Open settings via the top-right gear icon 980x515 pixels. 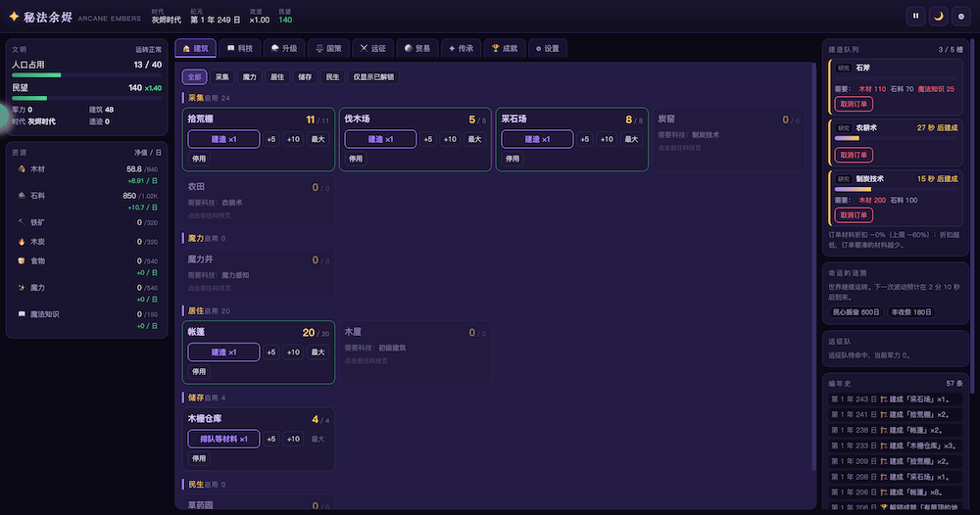click(x=961, y=17)
